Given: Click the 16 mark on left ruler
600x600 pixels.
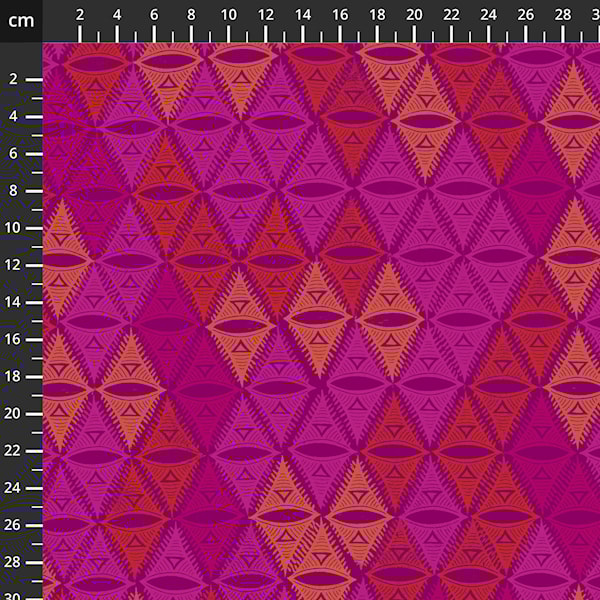Looking at the screenshot, I should 15,339.
